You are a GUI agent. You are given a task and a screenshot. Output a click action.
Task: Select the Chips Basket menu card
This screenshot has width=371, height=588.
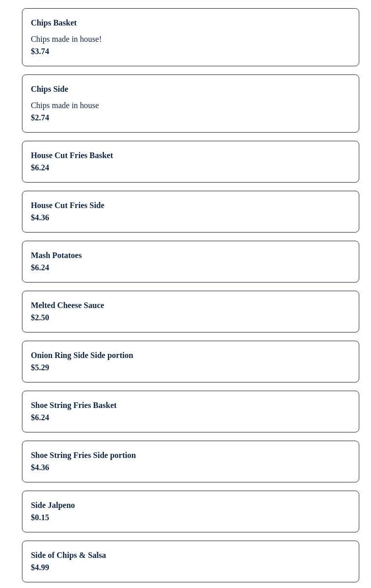click(x=191, y=37)
